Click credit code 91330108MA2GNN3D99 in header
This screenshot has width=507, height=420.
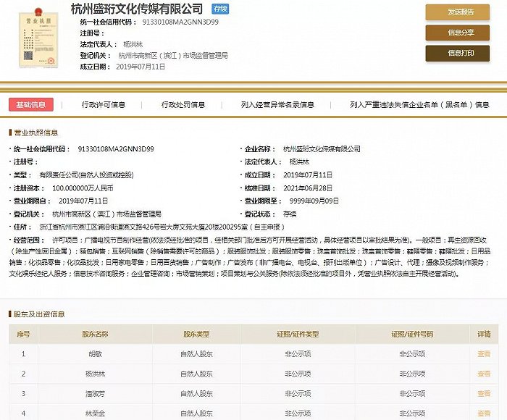point(180,22)
